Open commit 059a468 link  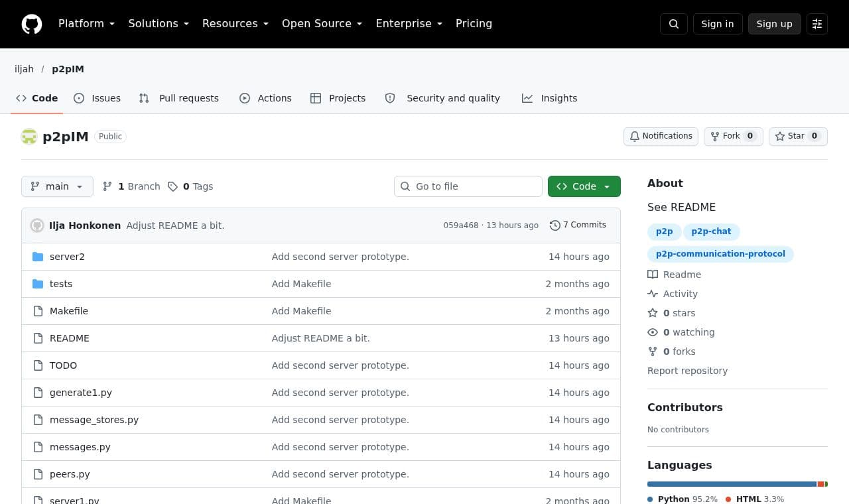[461, 225]
